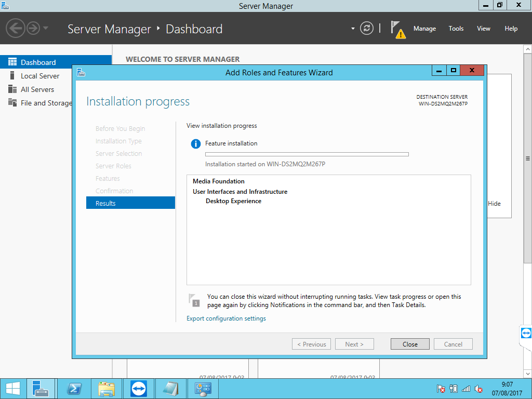Minimize the Add Roles and Features Wizard
The height and width of the screenshot is (399, 532).
(x=438, y=71)
